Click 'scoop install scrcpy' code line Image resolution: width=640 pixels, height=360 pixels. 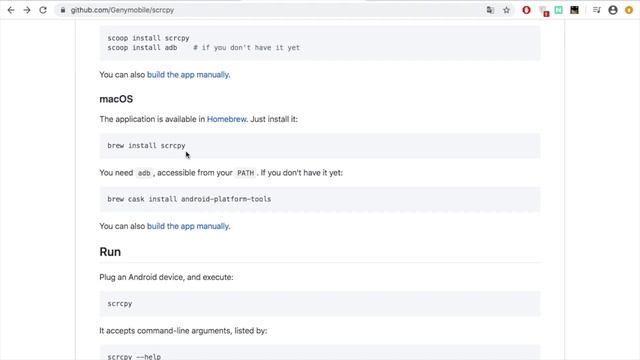click(148, 38)
